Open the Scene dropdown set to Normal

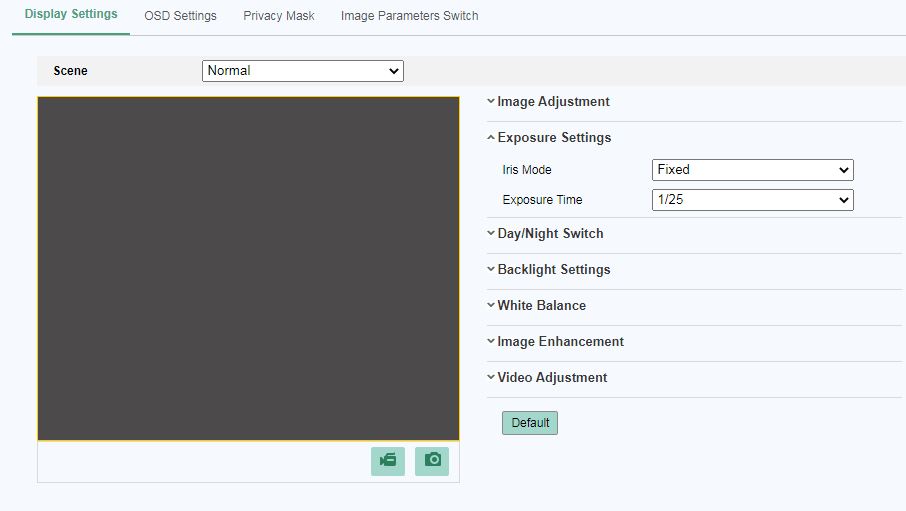pos(302,71)
